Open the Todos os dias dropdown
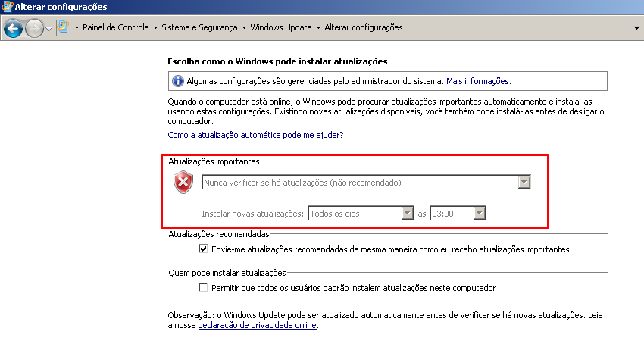Screen dimensions: 644x347 (x=361, y=213)
